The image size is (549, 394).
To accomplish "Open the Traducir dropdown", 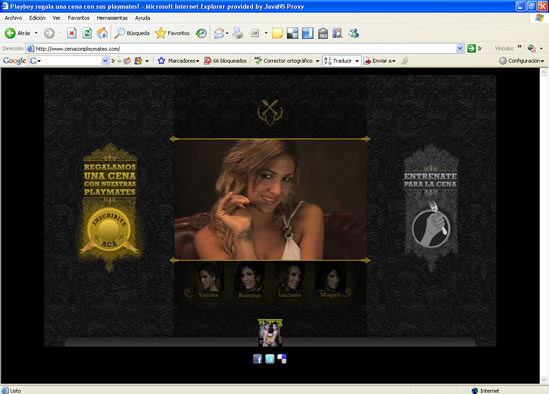I will click(357, 61).
